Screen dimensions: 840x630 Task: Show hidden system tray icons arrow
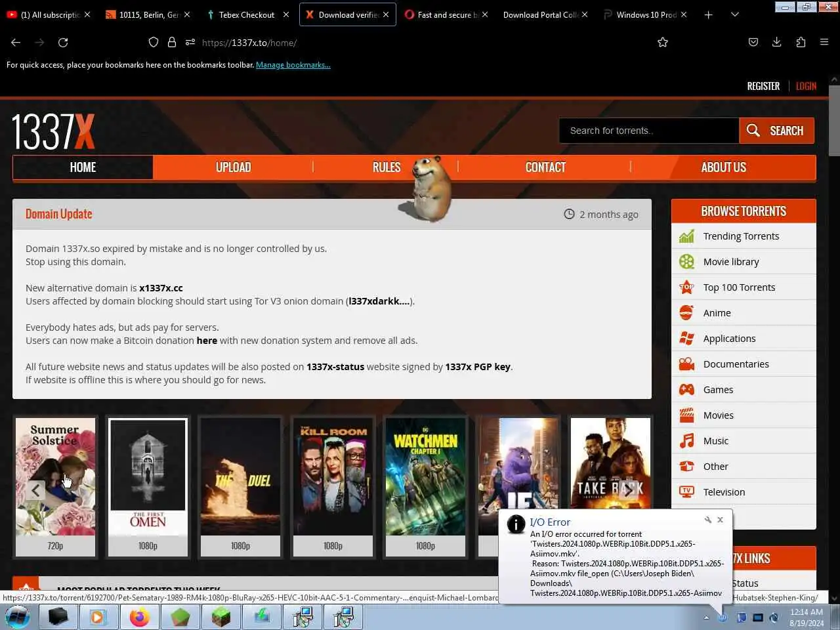click(706, 618)
